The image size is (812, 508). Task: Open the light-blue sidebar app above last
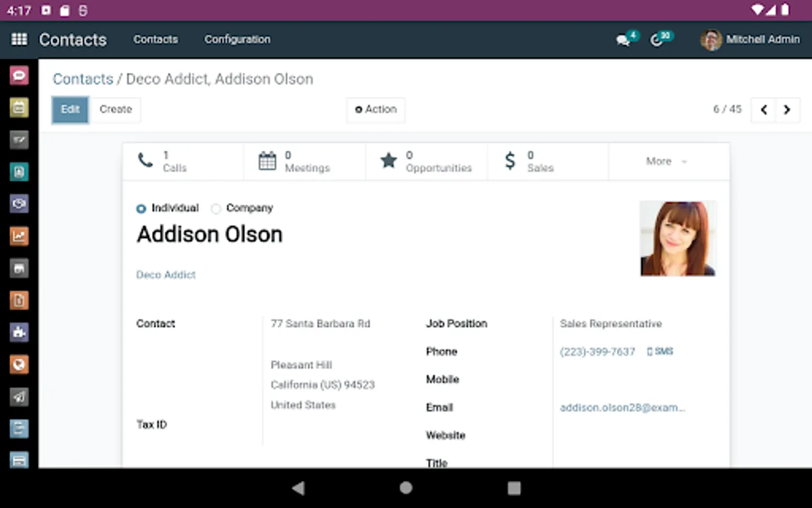[x=19, y=429]
